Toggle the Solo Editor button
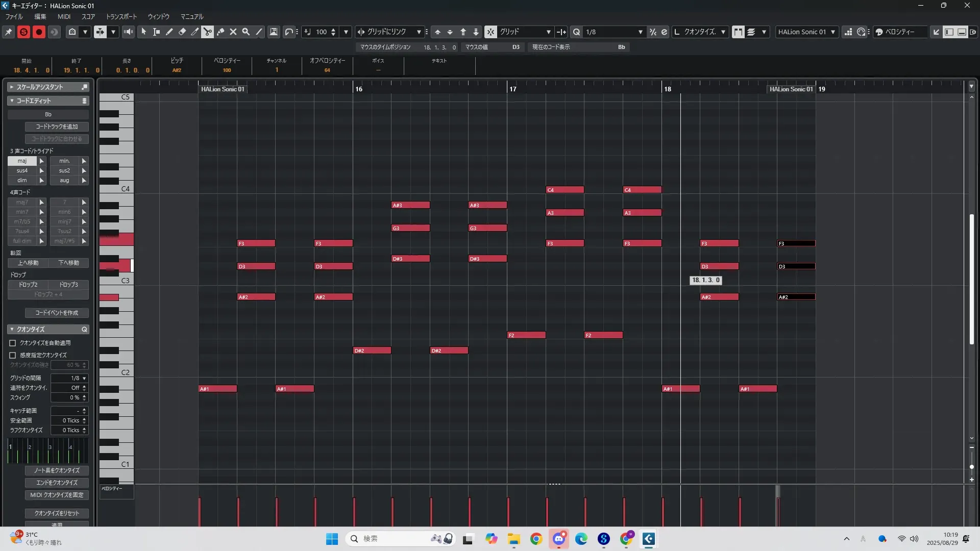 point(23,32)
